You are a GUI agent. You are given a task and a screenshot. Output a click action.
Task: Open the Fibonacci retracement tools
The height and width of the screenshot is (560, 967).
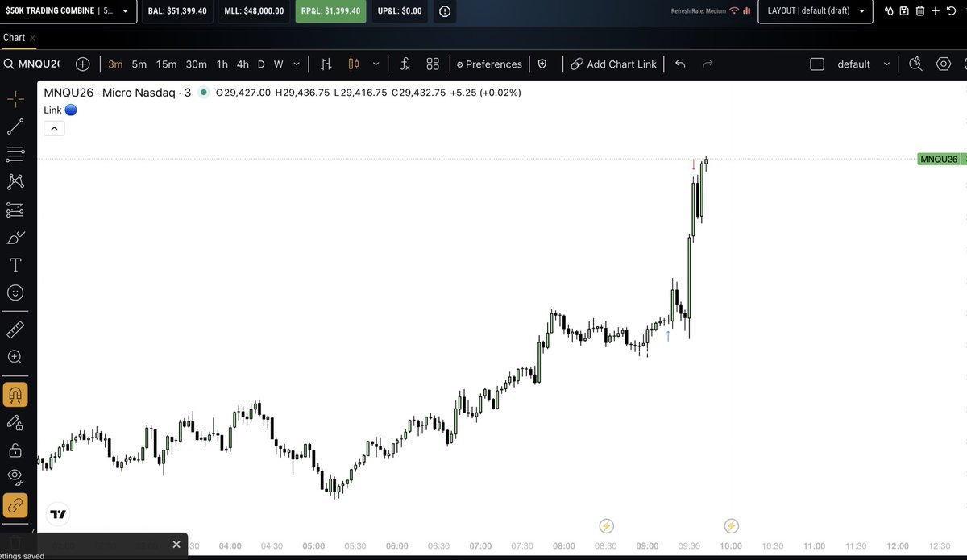[x=15, y=154]
